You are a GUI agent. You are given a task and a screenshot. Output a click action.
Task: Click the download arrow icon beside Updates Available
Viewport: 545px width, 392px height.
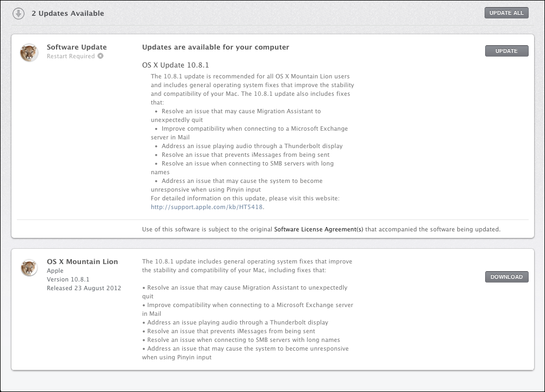(x=19, y=13)
